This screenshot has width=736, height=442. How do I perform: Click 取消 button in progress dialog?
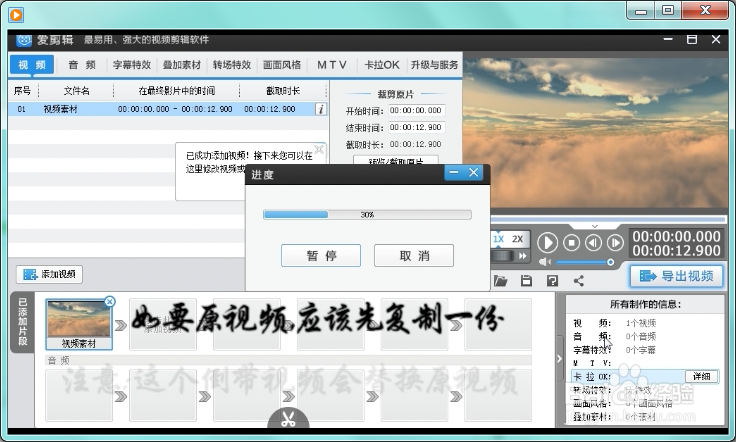414,255
